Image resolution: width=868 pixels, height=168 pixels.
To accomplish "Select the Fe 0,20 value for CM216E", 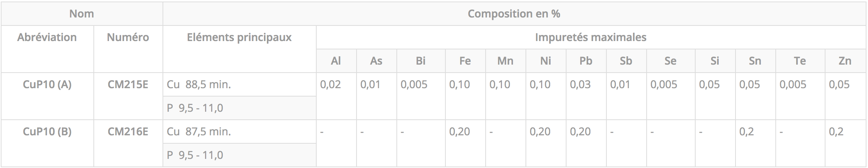I will [x=459, y=132].
